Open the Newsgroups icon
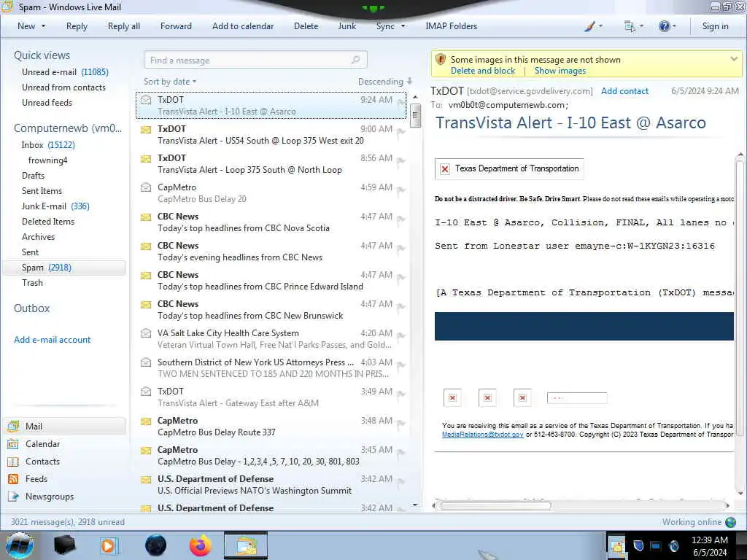Image resolution: width=747 pixels, height=560 pixels. coord(13,496)
